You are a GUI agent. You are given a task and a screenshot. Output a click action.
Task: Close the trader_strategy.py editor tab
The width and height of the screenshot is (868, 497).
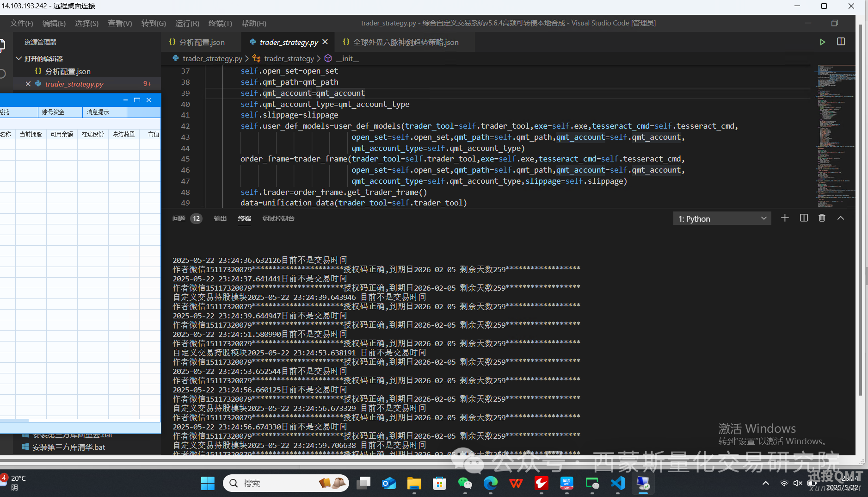pyautogui.click(x=325, y=42)
